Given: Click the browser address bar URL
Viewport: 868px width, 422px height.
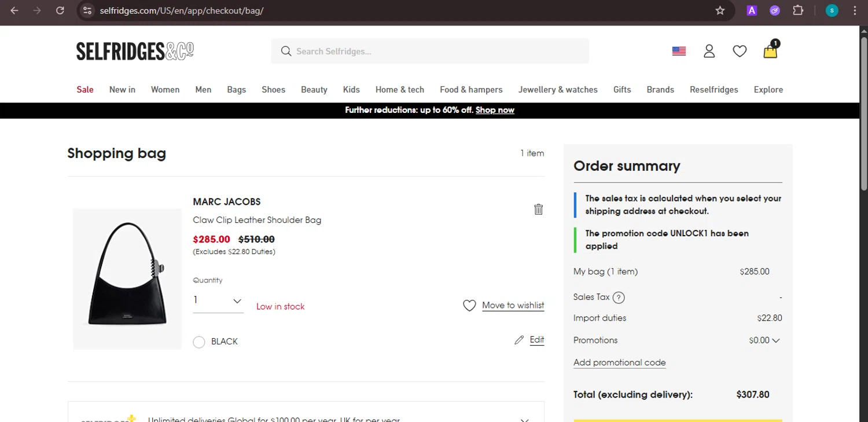Looking at the screenshot, I should tap(182, 10).
